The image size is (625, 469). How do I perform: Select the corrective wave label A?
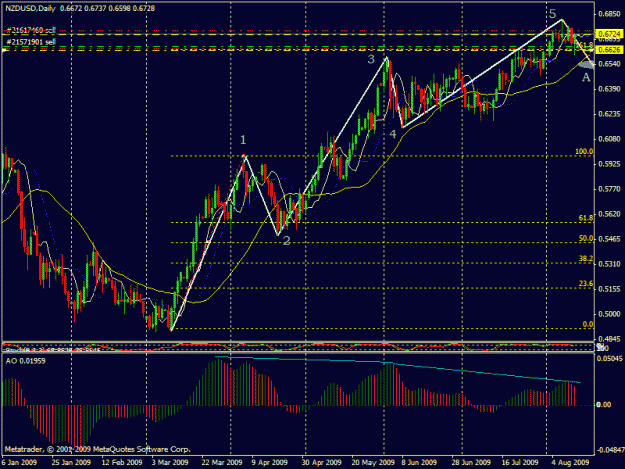[586, 77]
